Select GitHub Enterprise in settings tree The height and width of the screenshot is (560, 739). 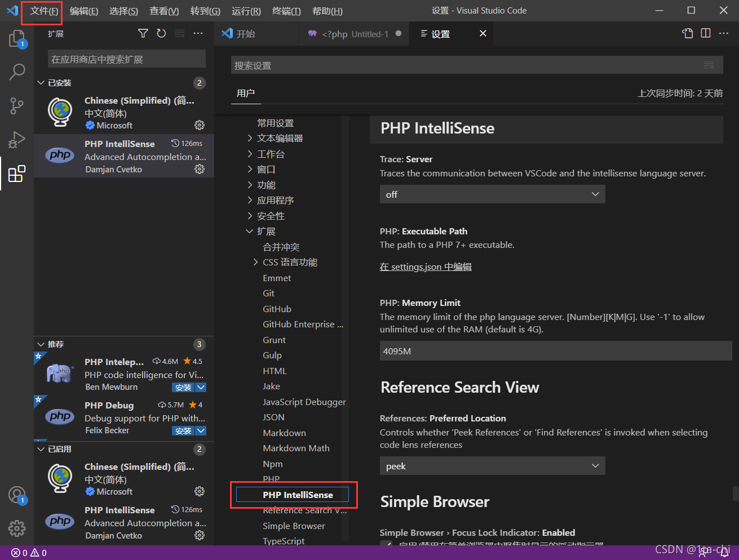[x=303, y=324]
